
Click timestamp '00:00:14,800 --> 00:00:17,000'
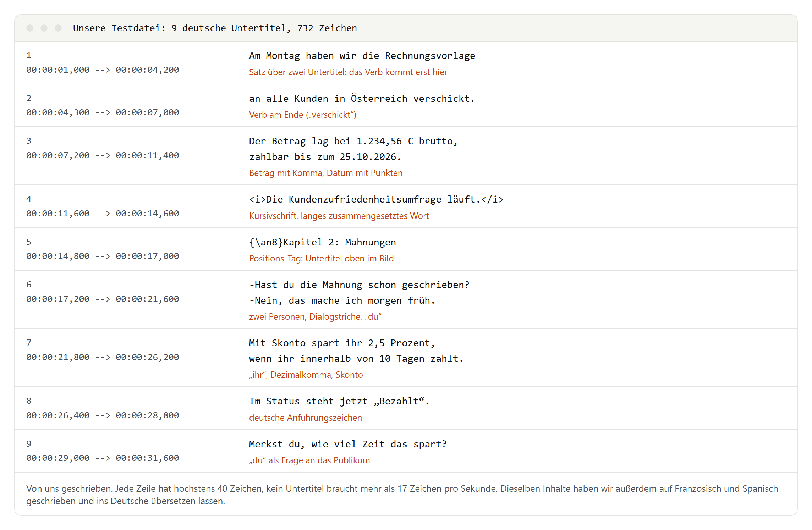pos(103,256)
